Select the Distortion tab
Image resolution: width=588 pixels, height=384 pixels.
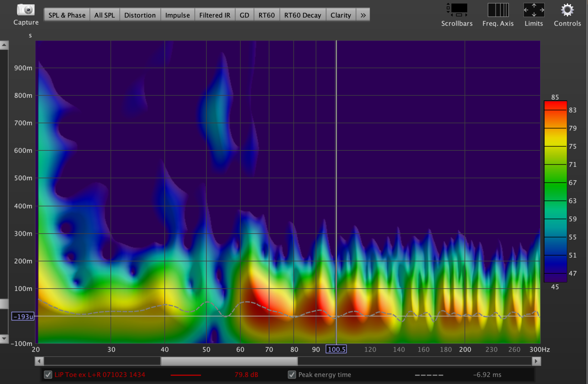click(x=140, y=15)
